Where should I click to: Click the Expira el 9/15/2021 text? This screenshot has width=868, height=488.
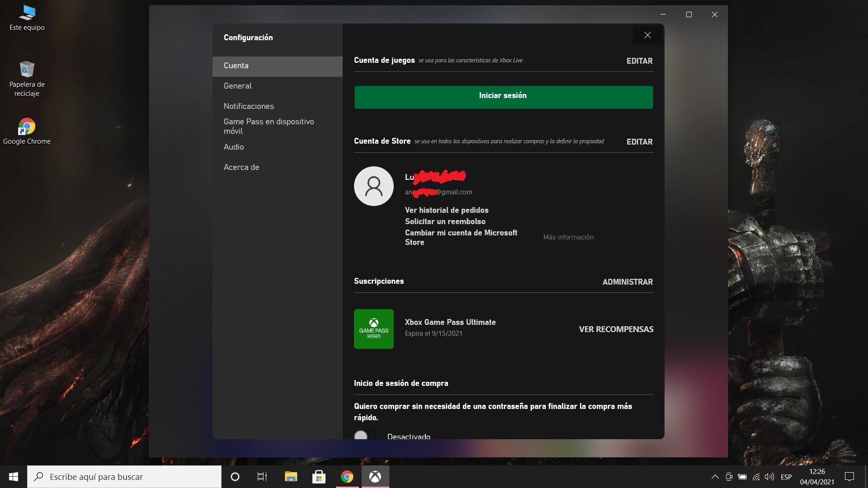(434, 333)
